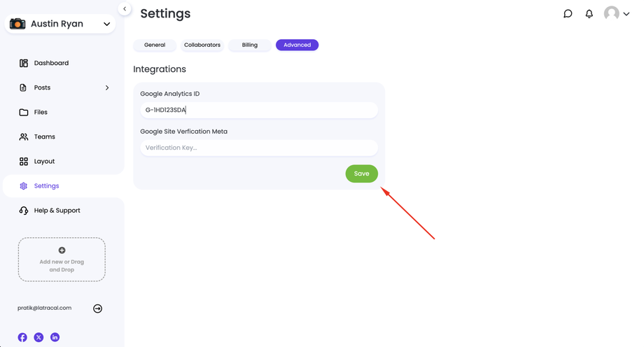Collapse the sidebar with chevron button

click(x=125, y=9)
